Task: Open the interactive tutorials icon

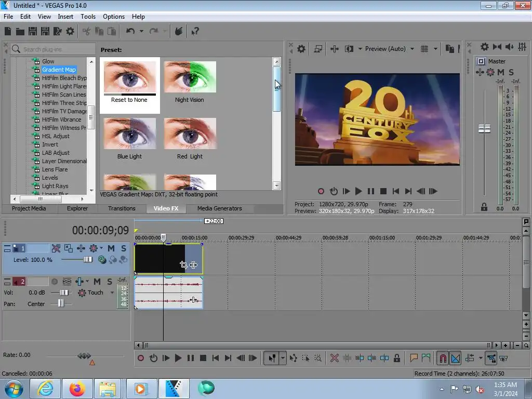Action: point(179,31)
